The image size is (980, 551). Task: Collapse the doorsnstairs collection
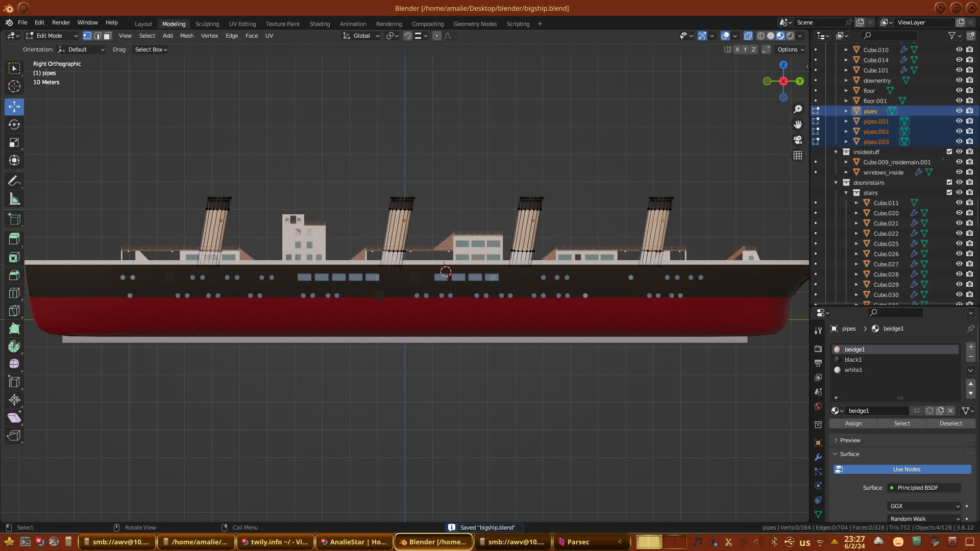point(836,183)
